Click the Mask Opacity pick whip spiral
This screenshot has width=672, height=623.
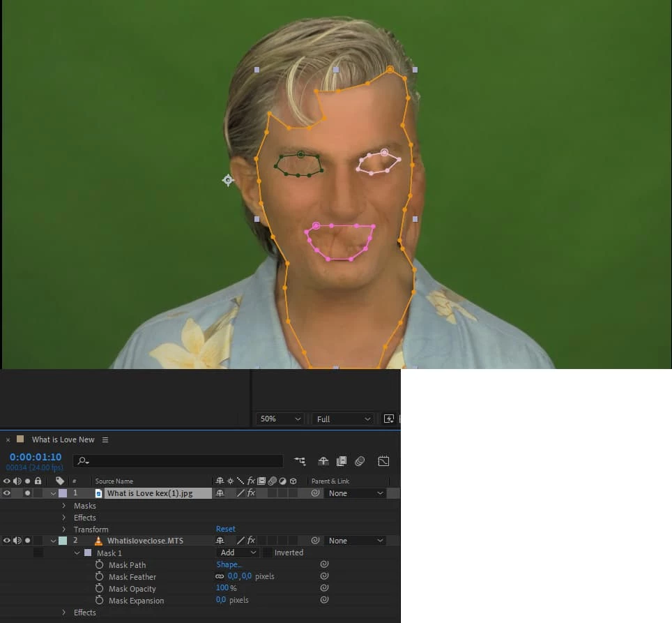click(x=324, y=587)
